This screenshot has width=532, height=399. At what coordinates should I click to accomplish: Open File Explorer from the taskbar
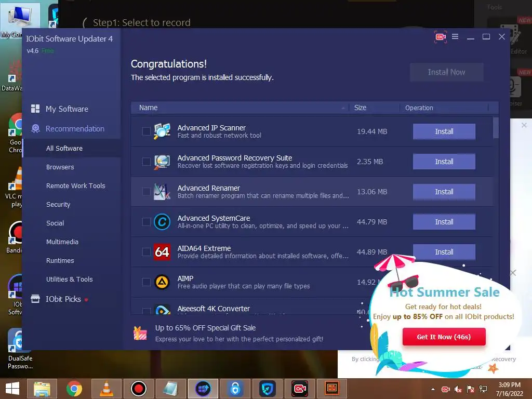[x=42, y=388]
